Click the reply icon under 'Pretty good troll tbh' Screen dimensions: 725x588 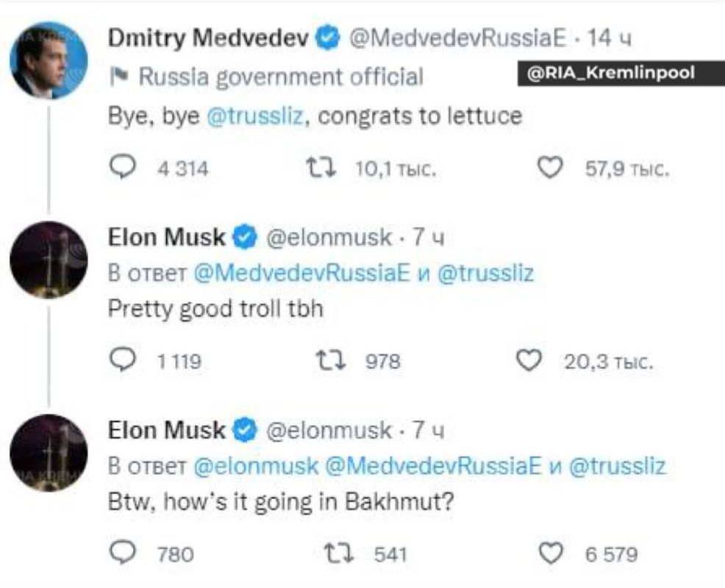pos(124,359)
